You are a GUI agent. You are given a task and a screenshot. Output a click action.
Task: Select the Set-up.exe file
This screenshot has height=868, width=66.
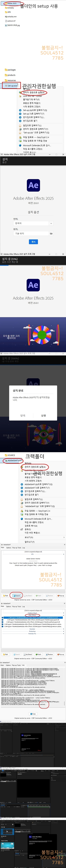11,86
